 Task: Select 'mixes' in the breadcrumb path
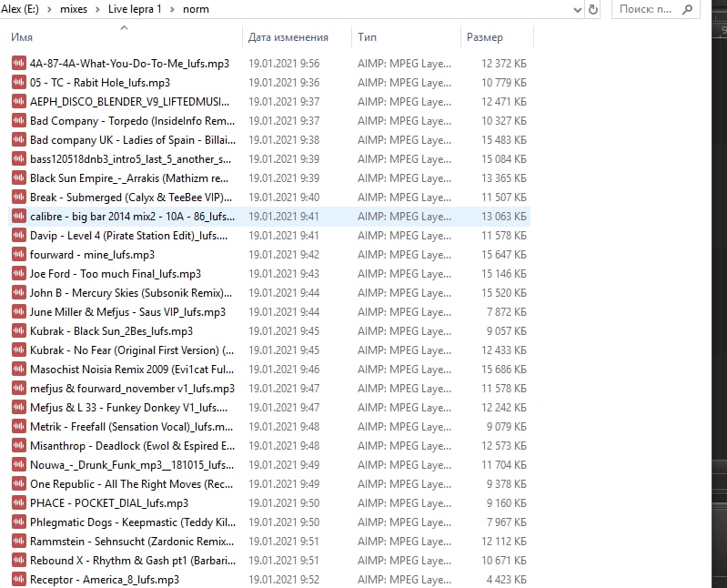point(74,9)
